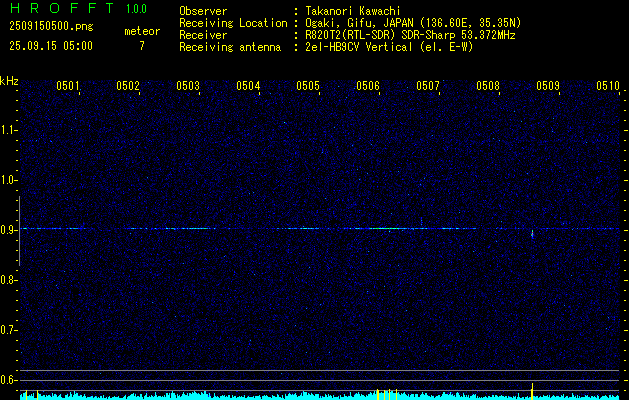
Task: Click the 0.6 kHz axis label
Action: click(8, 380)
